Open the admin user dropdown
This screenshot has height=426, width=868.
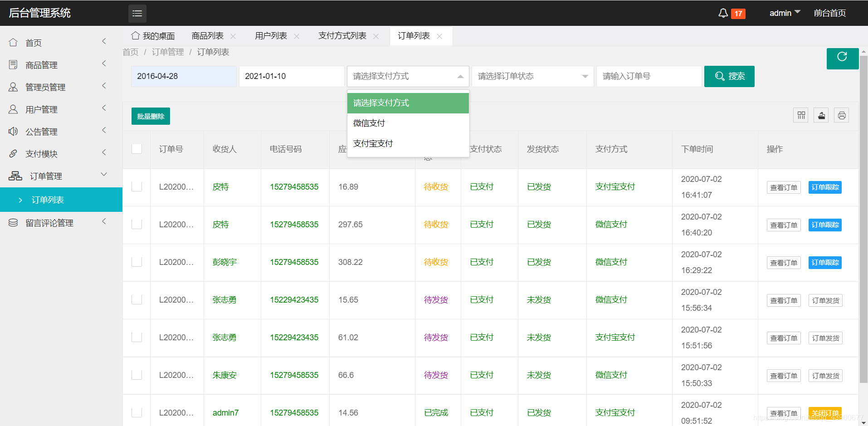[x=785, y=13]
